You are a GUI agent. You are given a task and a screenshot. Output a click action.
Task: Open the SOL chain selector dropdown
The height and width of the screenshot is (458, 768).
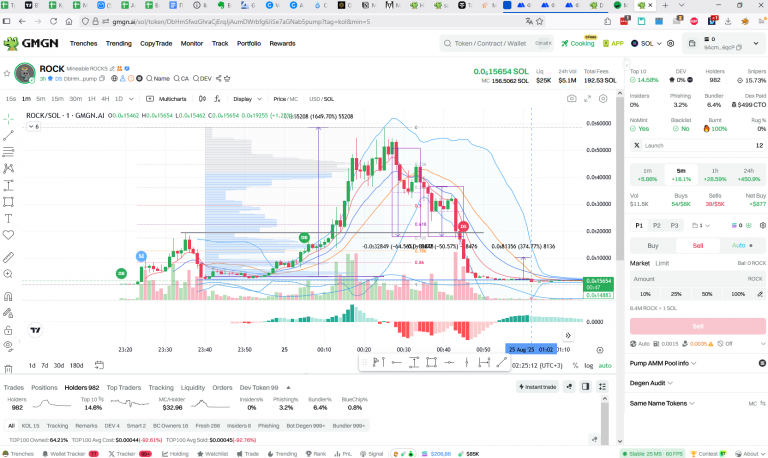646,43
